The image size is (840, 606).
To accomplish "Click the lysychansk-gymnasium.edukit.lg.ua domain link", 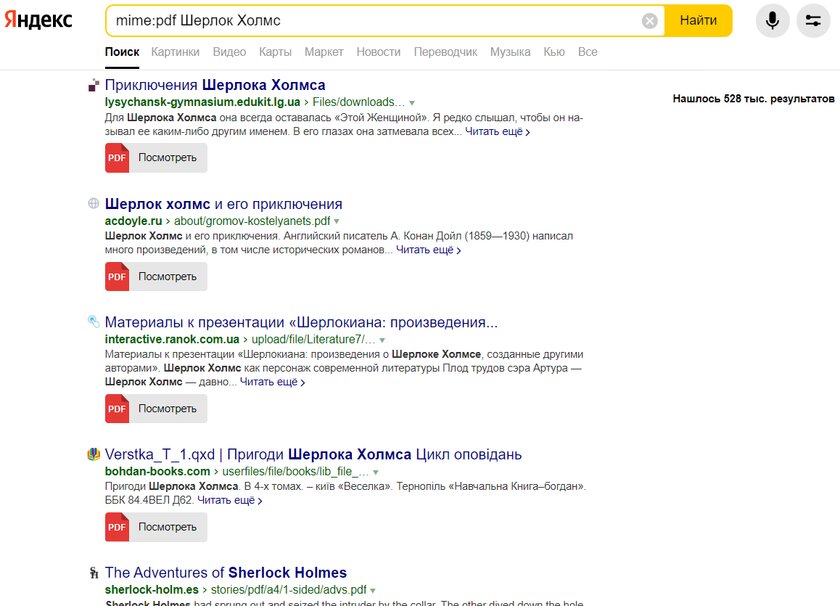I will (x=202, y=102).
